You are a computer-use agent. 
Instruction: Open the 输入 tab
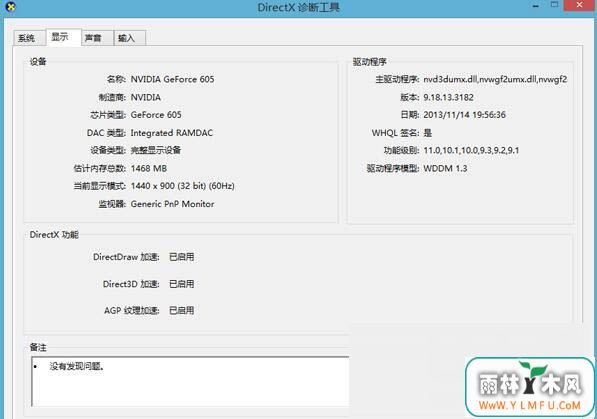[x=129, y=38]
